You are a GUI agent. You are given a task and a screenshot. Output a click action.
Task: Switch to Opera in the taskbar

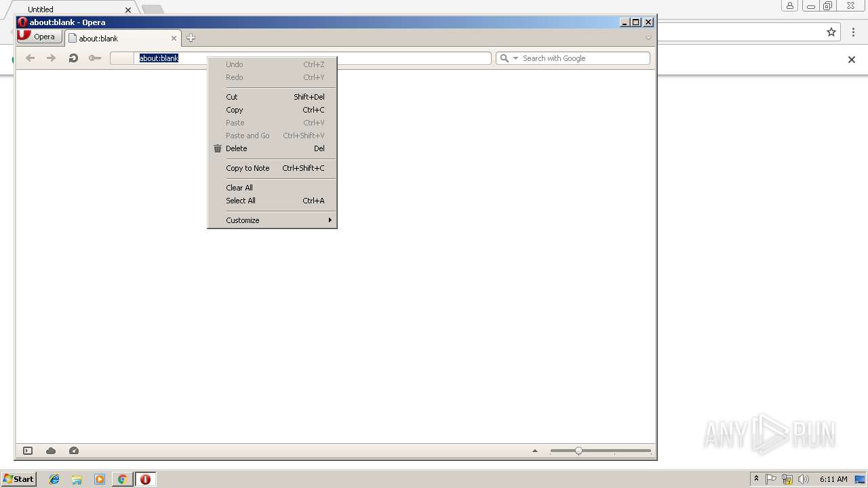pos(145,479)
